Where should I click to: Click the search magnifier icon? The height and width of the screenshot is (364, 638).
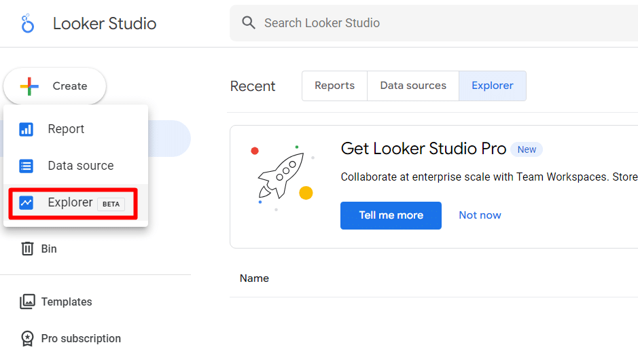coord(249,23)
